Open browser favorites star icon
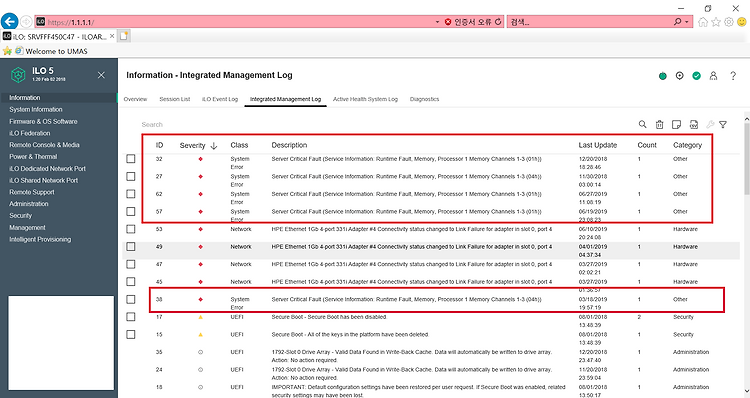 [716, 22]
